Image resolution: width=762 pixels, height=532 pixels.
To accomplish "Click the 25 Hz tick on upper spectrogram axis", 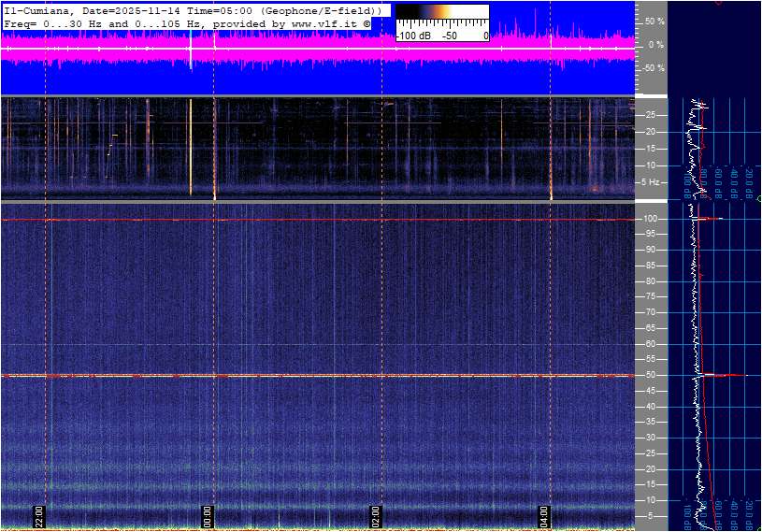I will click(649, 115).
